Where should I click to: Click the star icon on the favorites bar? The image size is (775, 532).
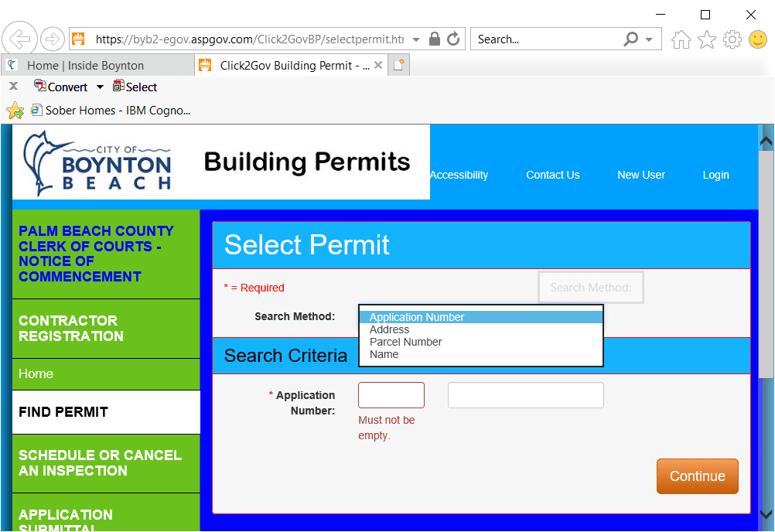click(x=15, y=110)
